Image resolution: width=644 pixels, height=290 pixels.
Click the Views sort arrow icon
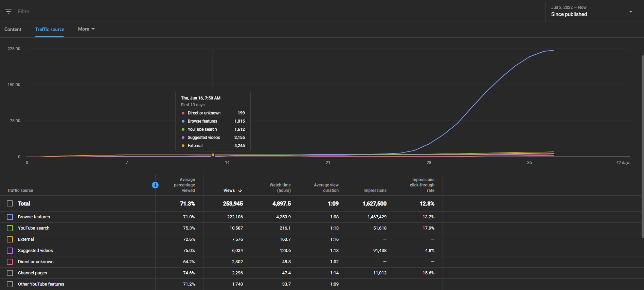[240, 191]
